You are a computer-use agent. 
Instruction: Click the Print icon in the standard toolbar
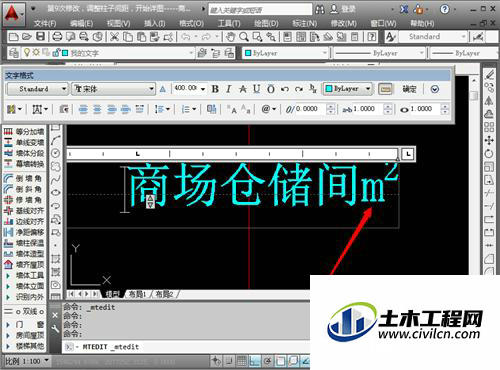click(57, 36)
